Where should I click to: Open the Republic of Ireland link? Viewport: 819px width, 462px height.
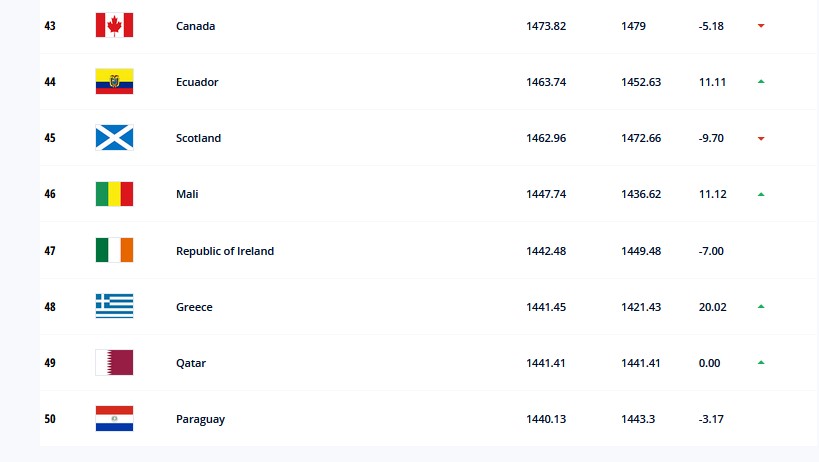224,251
